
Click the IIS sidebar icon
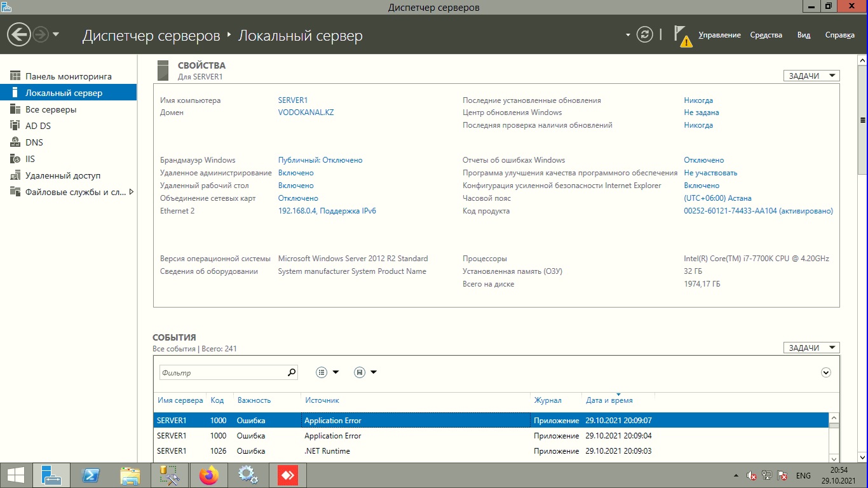tap(15, 159)
